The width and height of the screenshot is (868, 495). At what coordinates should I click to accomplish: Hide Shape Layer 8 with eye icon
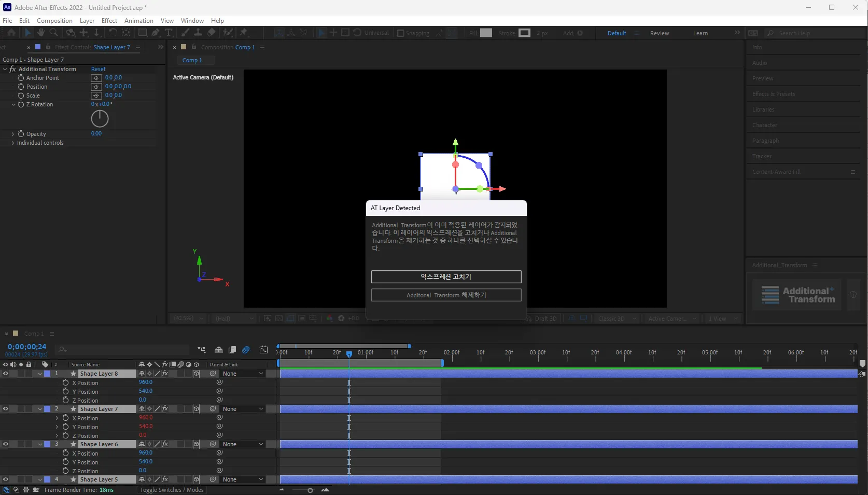(6, 374)
